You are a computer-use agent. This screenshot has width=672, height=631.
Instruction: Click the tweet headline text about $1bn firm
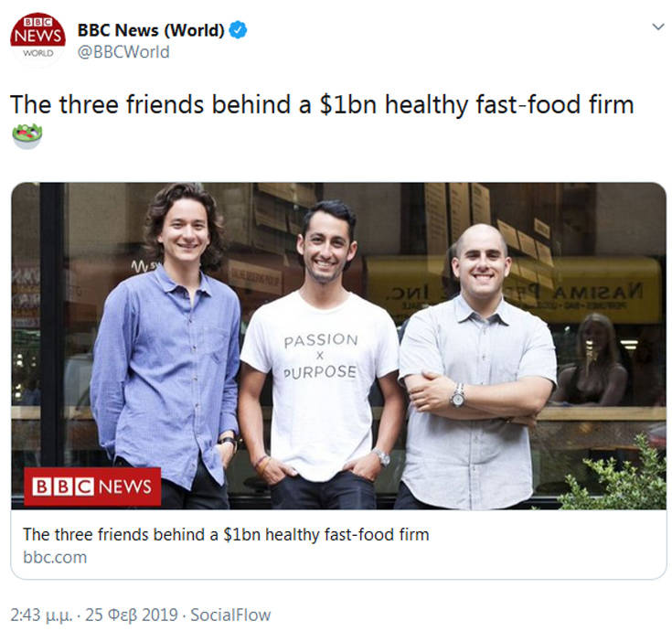coord(322,104)
